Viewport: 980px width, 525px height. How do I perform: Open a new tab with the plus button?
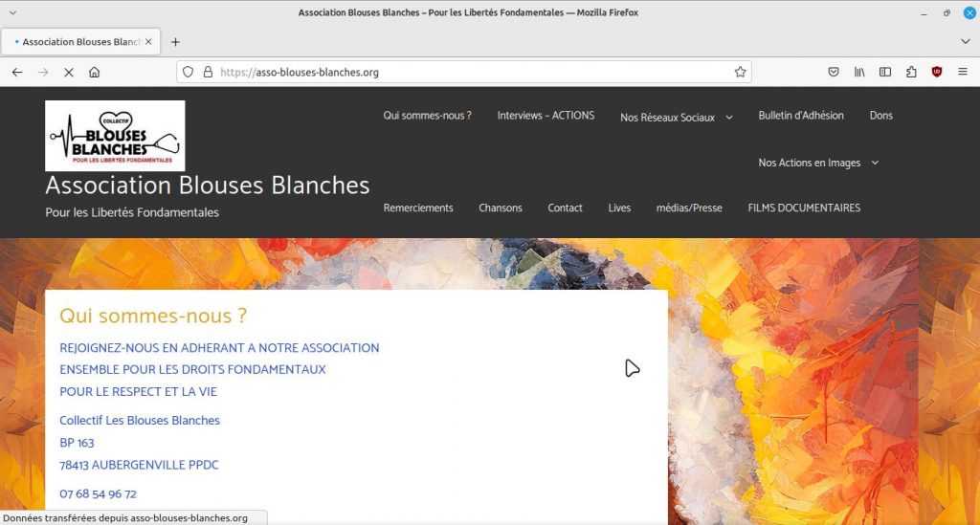pos(175,42)
